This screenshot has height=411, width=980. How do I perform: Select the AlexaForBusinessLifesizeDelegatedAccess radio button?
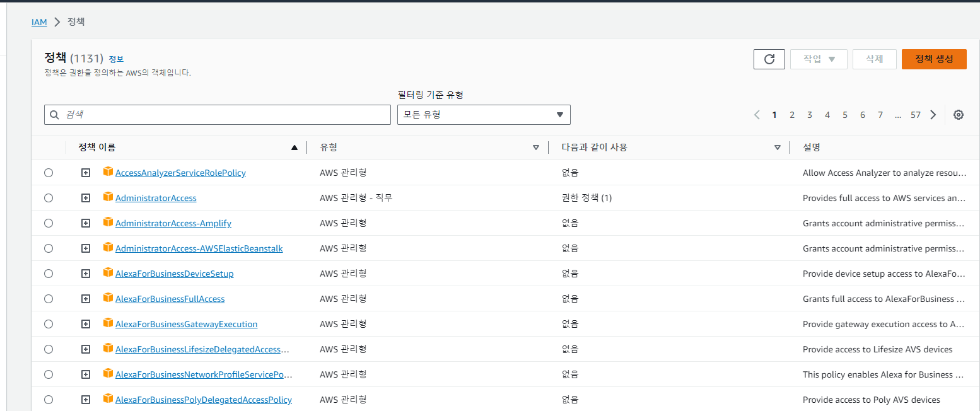[49, 349]
